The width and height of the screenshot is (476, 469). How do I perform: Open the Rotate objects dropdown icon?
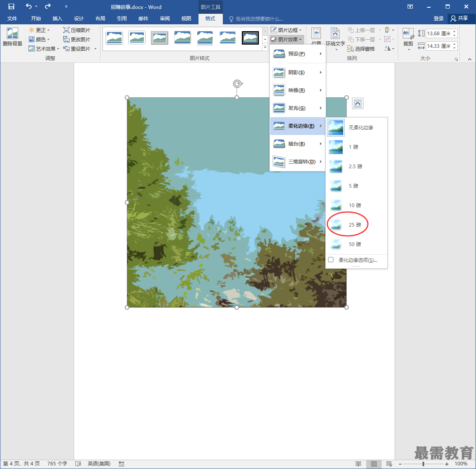pyautogui.click(x=389, y=49)
